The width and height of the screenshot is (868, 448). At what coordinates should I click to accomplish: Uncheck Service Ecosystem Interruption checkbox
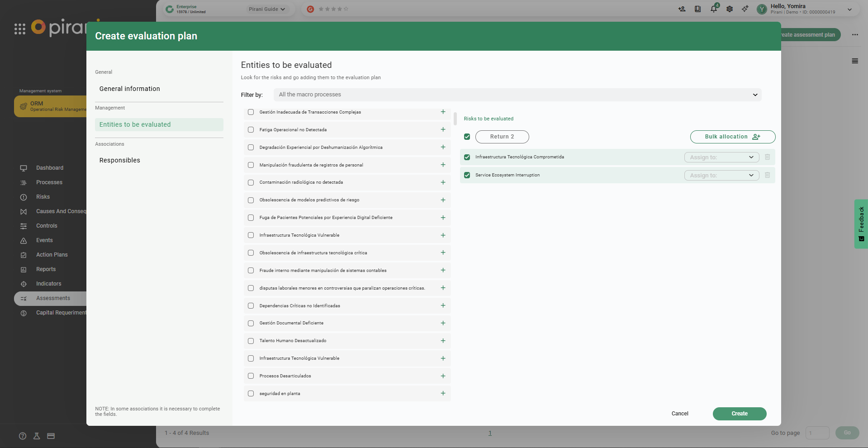[467, 175]
